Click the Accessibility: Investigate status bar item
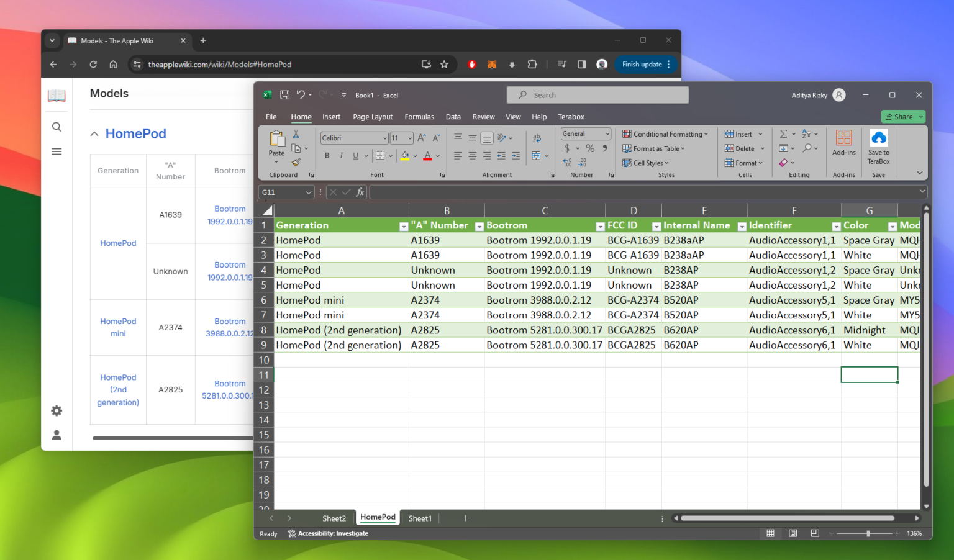The width and height of the screenshot is (954, 560). (x=328, y=533)
